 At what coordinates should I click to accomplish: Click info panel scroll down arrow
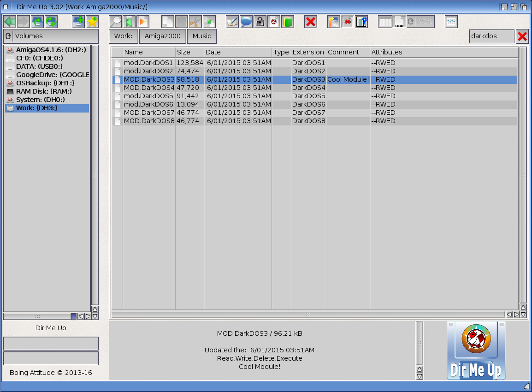420,376
